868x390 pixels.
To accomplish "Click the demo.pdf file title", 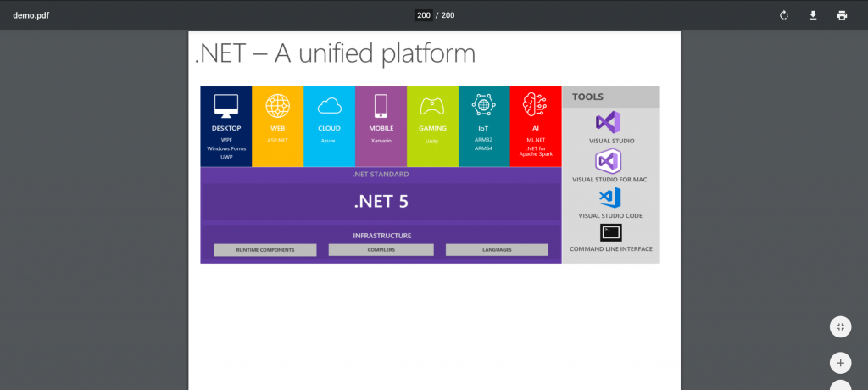I will [31, 15].
